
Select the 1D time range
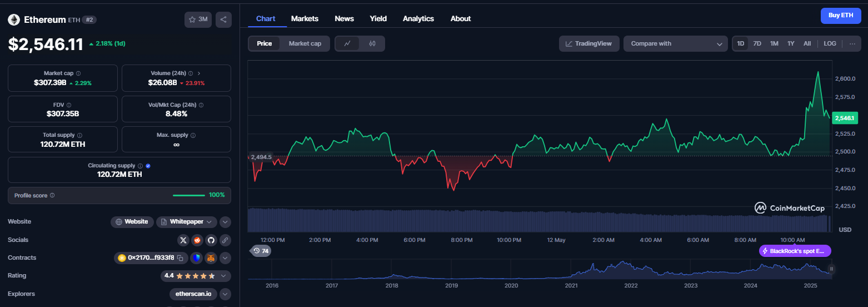[740, 43]
